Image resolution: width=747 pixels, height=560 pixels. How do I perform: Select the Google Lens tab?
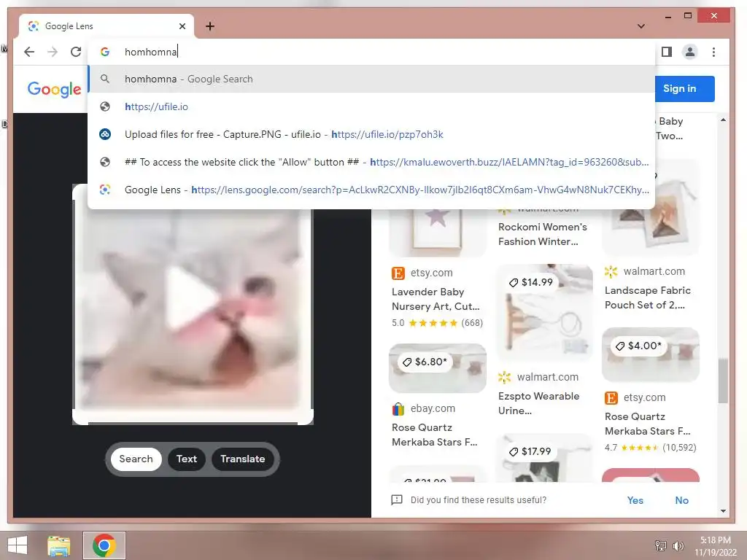(x=107, y=26)
